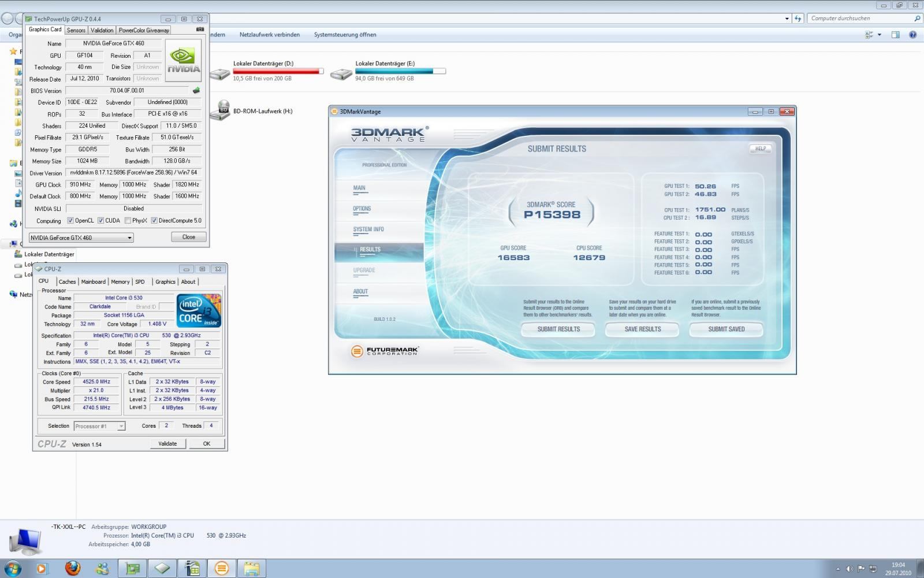924x578 pixels.
Task: Show hidden tray icons arrow
Action: click(x=838, y=569)
